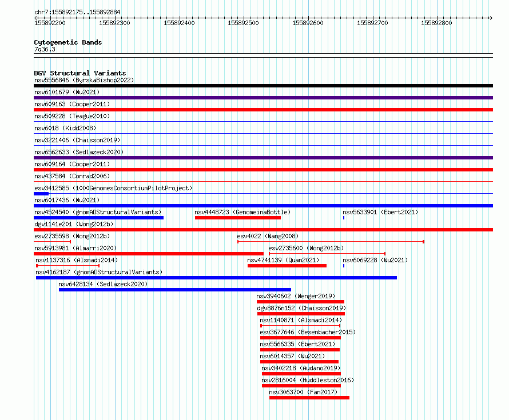Select nsv3221406 (Chaisson2019) label

[77, 140]
